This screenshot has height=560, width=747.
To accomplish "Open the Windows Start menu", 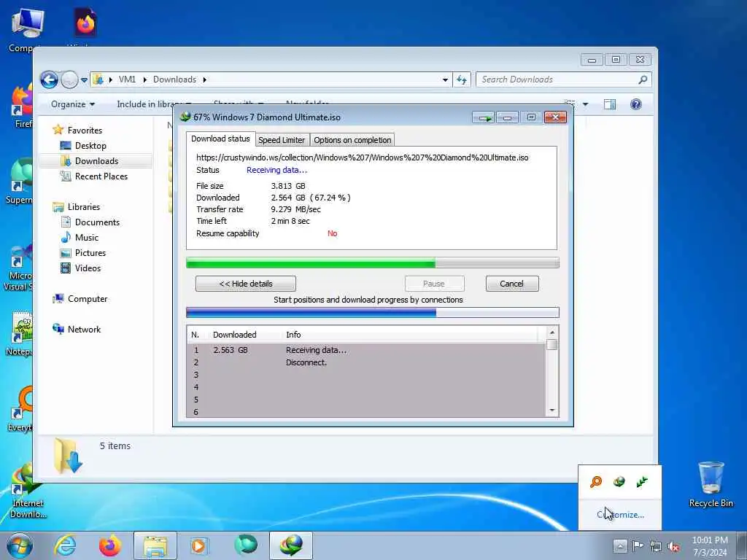I will pos(20,545).
